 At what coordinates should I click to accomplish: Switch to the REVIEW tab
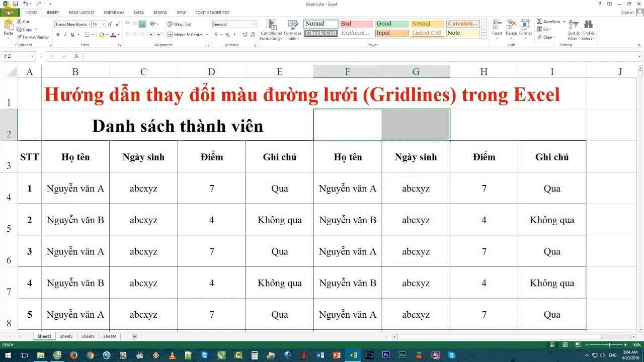tap(160, 13)
